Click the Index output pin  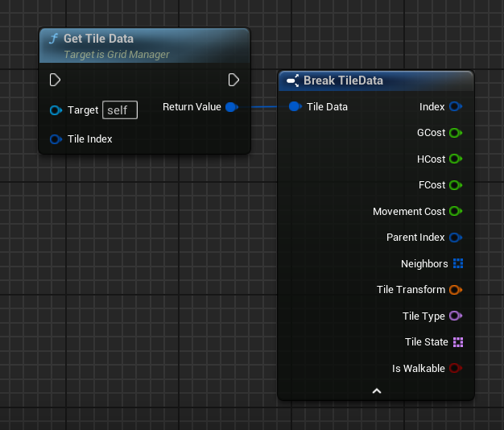coord(455,106)
